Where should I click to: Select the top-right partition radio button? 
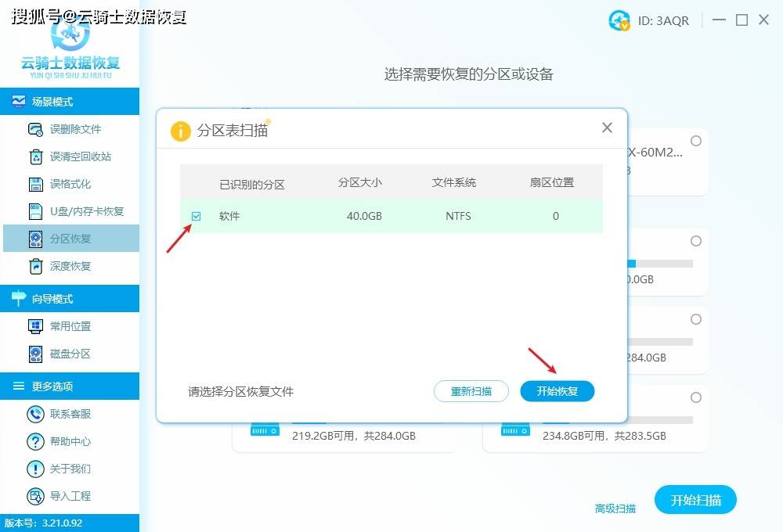point(696,141)
